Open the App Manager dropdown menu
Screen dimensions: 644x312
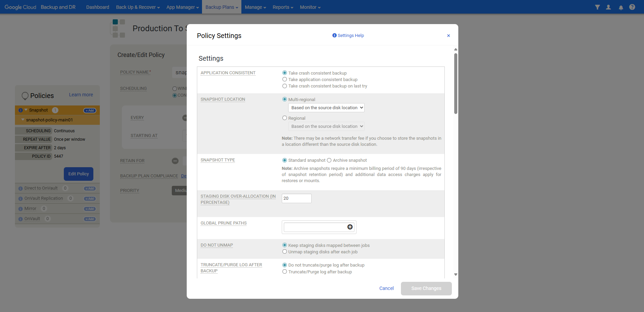click(x=182, y=7)
